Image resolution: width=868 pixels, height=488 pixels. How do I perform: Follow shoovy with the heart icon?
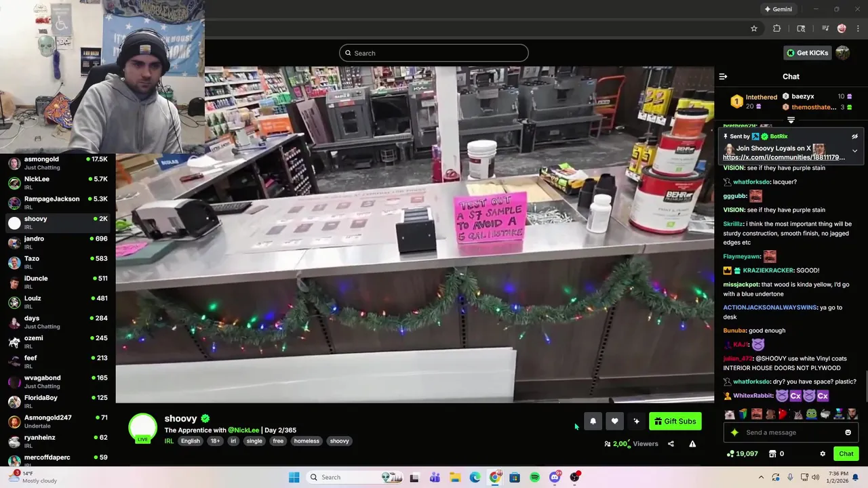tap(614, 421)
